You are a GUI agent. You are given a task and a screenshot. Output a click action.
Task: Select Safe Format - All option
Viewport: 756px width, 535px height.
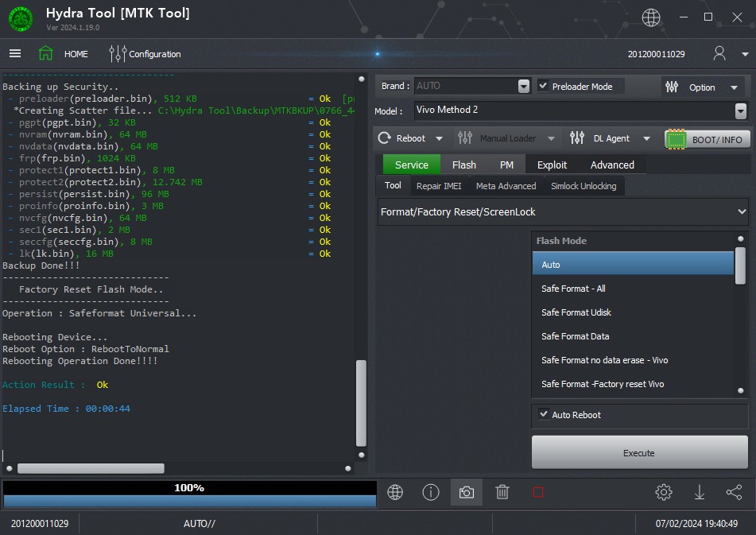click(x=633, y=289)
